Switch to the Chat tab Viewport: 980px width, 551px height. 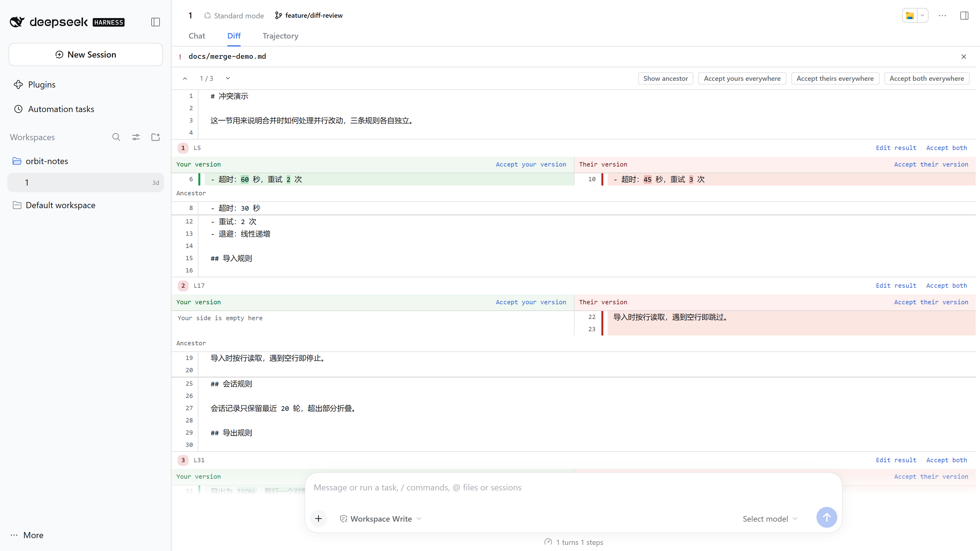[x=197, y=36]
